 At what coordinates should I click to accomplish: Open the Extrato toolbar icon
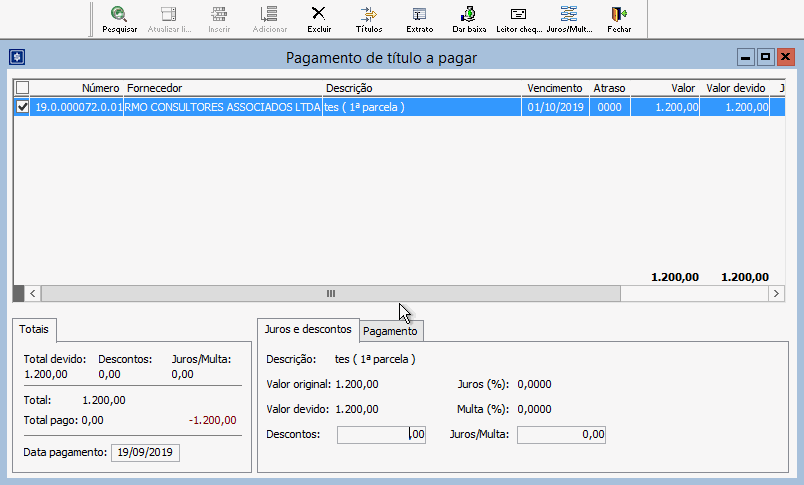pos(419,18)
